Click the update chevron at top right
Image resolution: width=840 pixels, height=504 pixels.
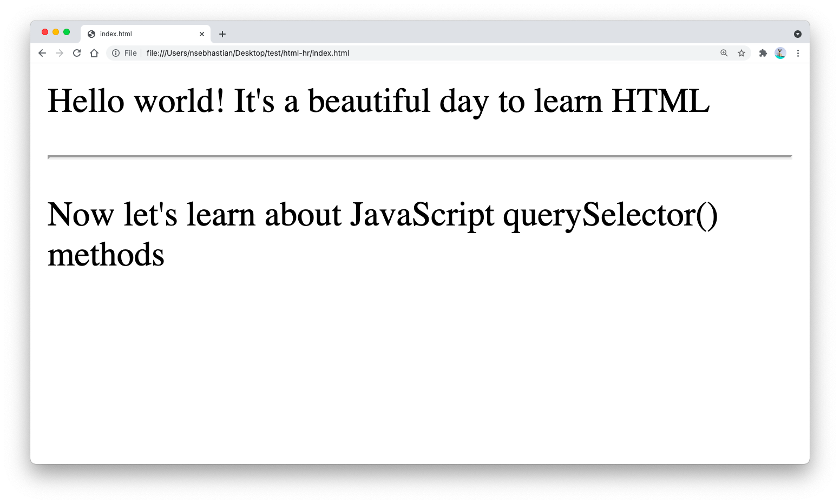[x=798, y=34]
